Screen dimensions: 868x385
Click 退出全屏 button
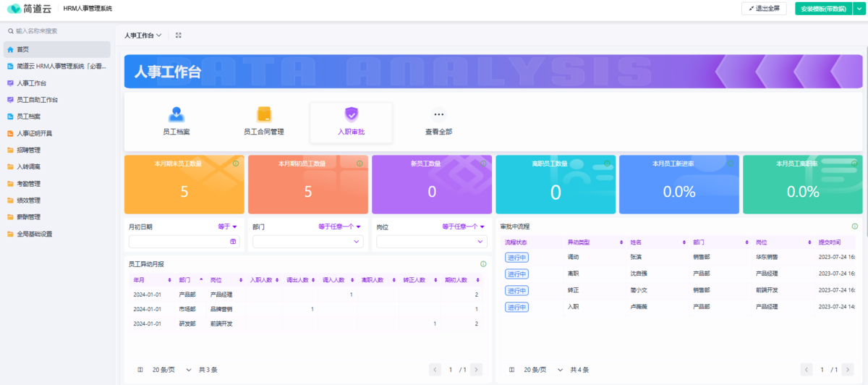click(x=764, y=9)
